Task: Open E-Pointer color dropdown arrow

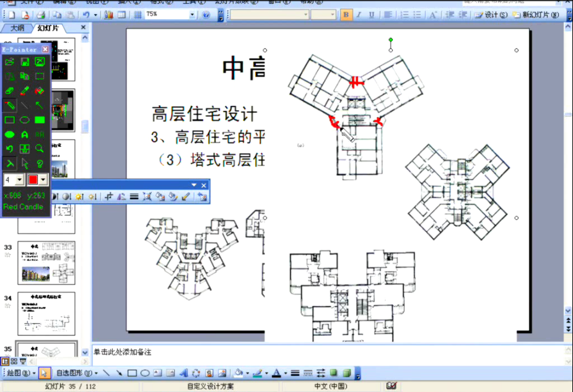Action: (x=43, y=180)
